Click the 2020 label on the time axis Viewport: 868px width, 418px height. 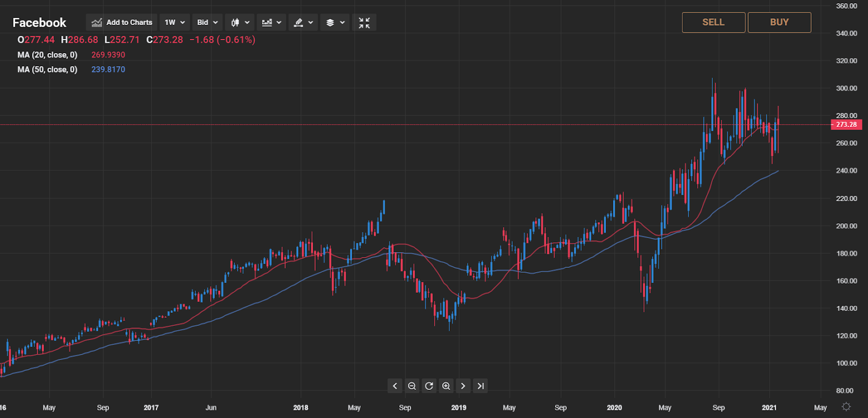tap(615, 408)
